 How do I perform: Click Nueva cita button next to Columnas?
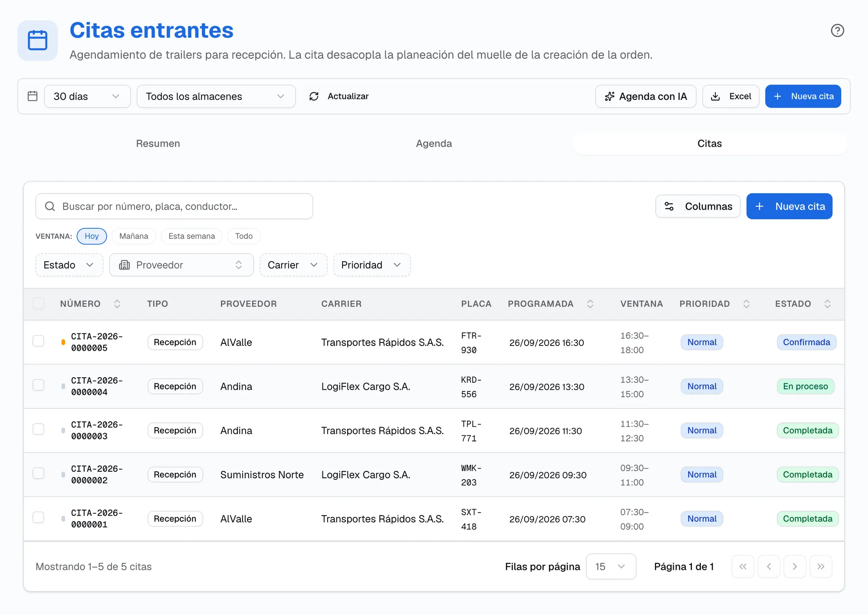point(789,206)
